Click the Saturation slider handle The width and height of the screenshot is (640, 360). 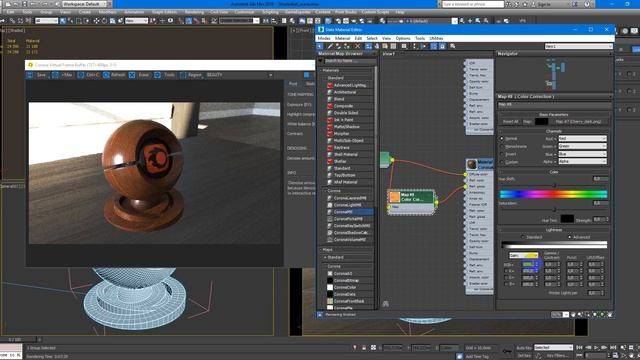(x=554, y=209)
